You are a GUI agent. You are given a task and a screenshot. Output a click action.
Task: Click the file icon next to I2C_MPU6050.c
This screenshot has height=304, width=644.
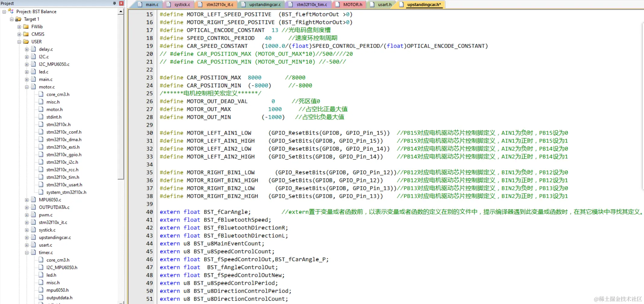(x=34, y=64)
